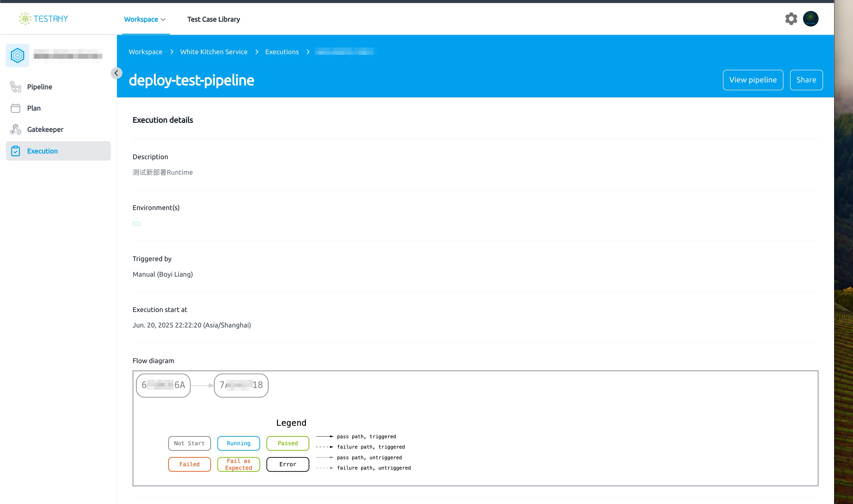The image size is (853, 504).
Task: Click 'failure path, triggered' legend entry
Action: pyautogui.click(x=371, y=447)
